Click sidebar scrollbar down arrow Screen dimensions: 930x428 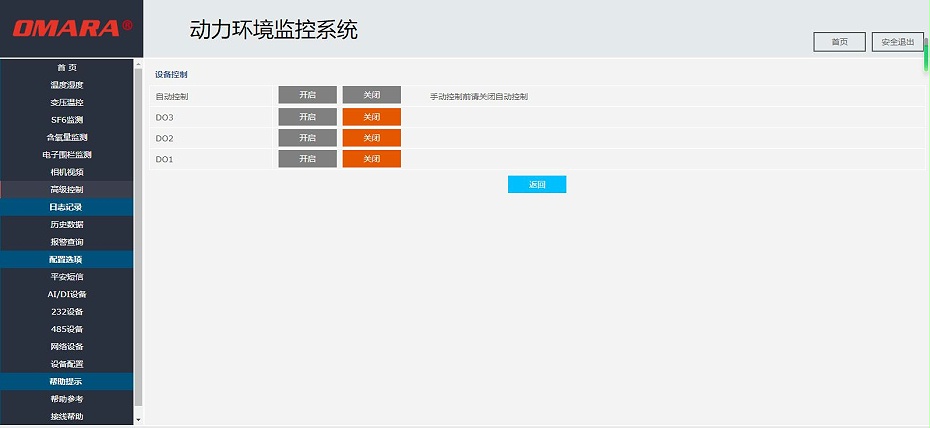tap(138, 420)
